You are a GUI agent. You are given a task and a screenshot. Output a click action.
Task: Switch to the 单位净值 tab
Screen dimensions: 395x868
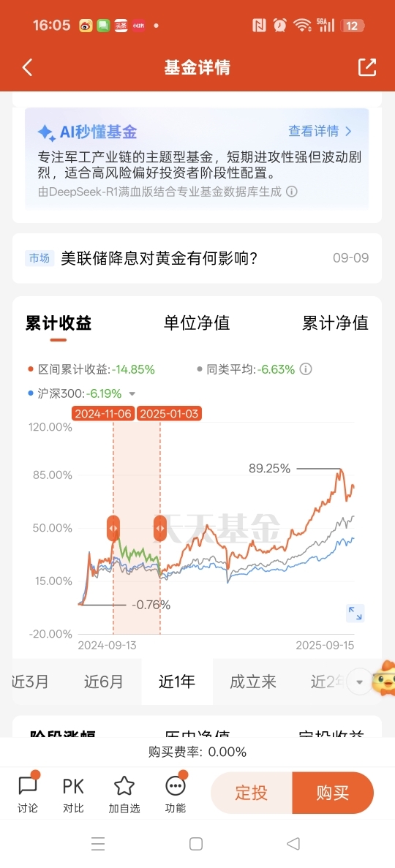pyautogui.click(x=197, y=322)
